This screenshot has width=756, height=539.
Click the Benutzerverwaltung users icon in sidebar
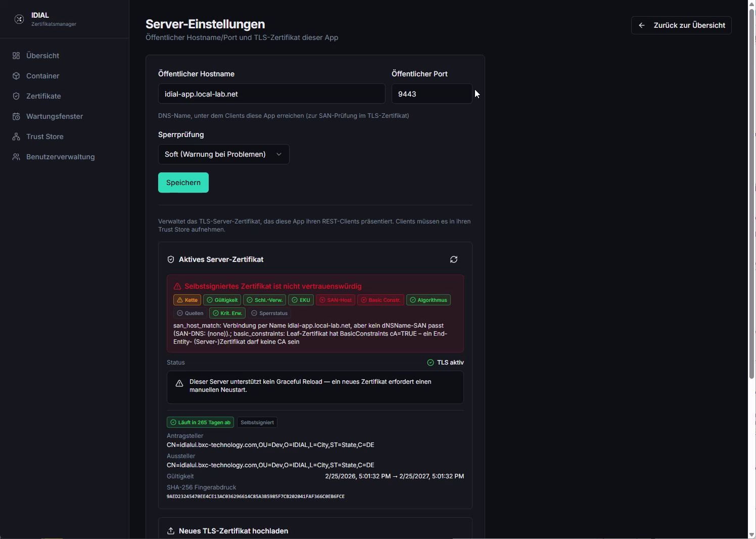click(16, 157)
